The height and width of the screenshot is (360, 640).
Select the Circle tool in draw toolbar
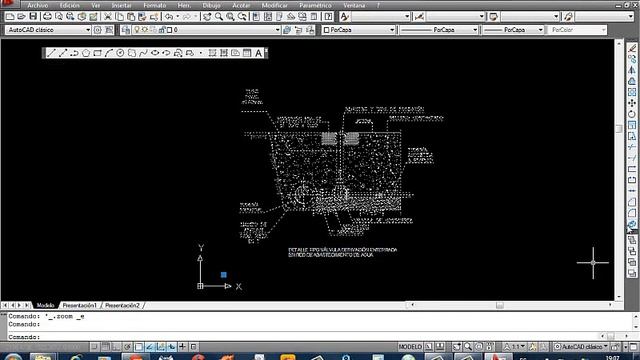[120, 53]
